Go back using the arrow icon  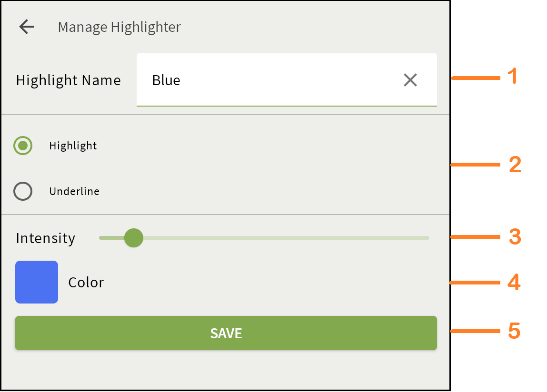tap(27, 27)
